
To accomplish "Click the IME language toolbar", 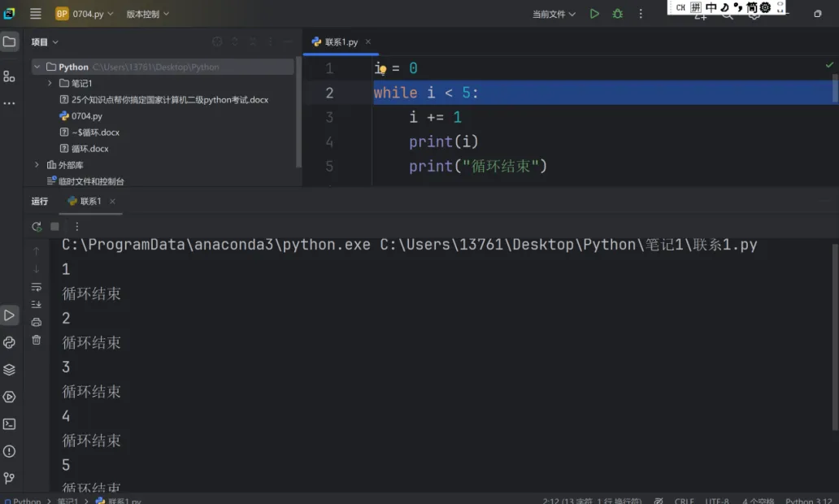I will click(x=726, y=7).
